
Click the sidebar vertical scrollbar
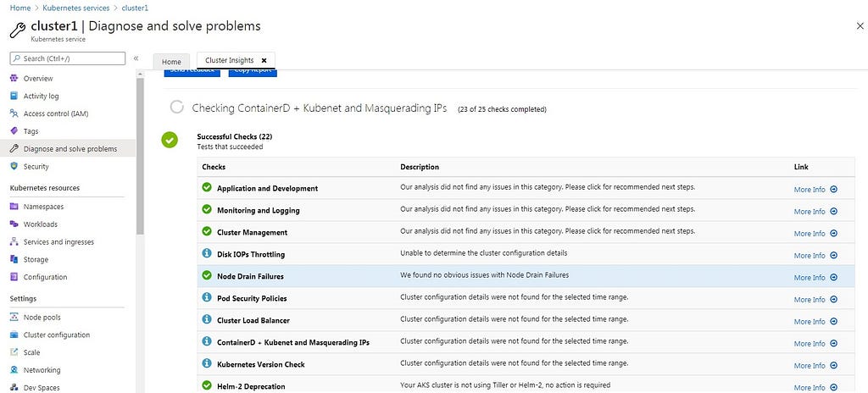click(x=141, y=156)
